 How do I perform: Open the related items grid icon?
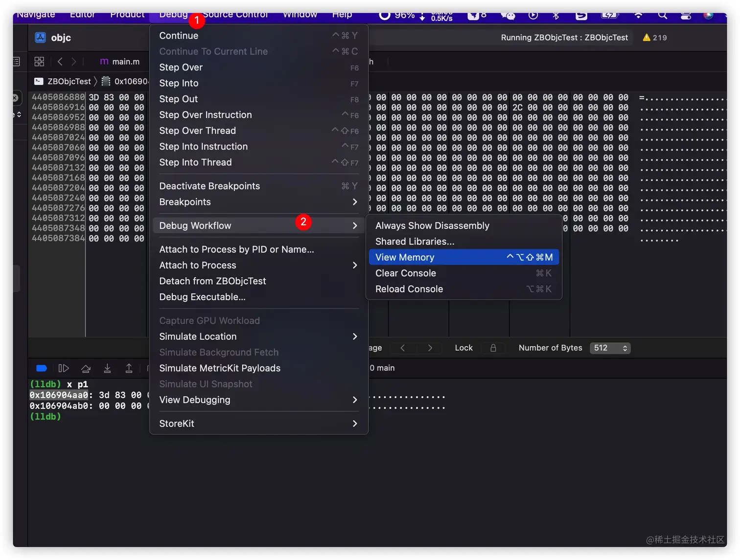click(x=39, y=62)
